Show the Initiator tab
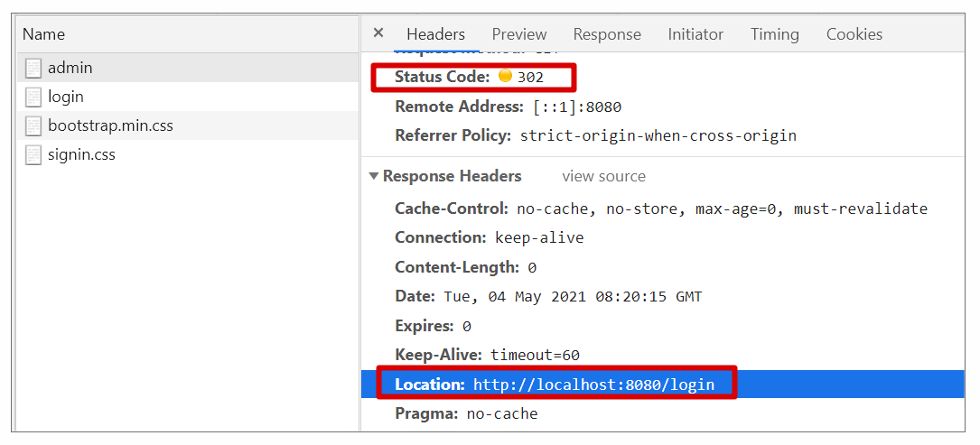This screenshot has width=980, height=445. (x=695, y=34)
